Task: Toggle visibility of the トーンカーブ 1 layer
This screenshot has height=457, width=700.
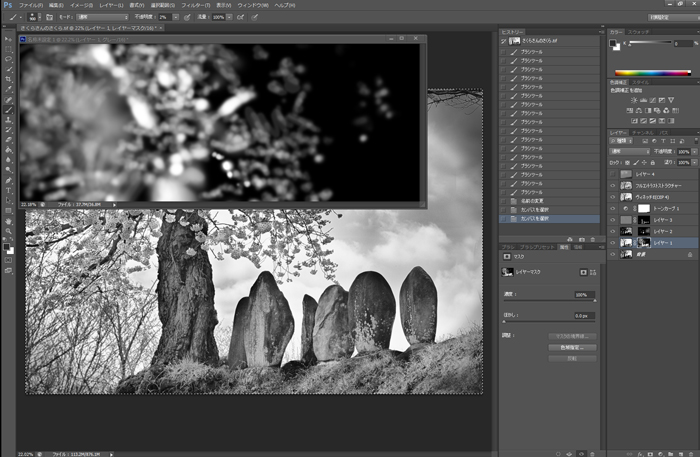Action: tap(614, 208)
